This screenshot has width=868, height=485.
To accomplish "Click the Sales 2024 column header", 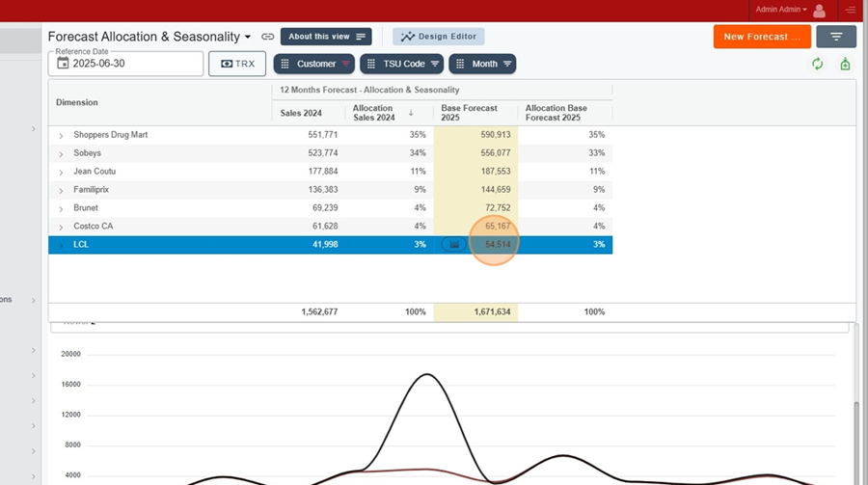I will point(301,113).
